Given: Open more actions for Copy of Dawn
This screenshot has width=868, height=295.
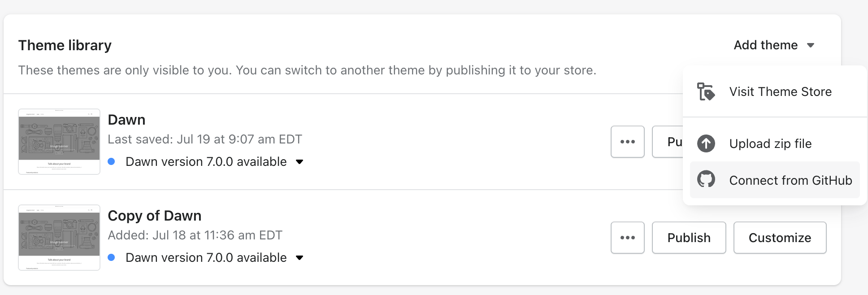Looking at the screenshot, I should (627, 238).
